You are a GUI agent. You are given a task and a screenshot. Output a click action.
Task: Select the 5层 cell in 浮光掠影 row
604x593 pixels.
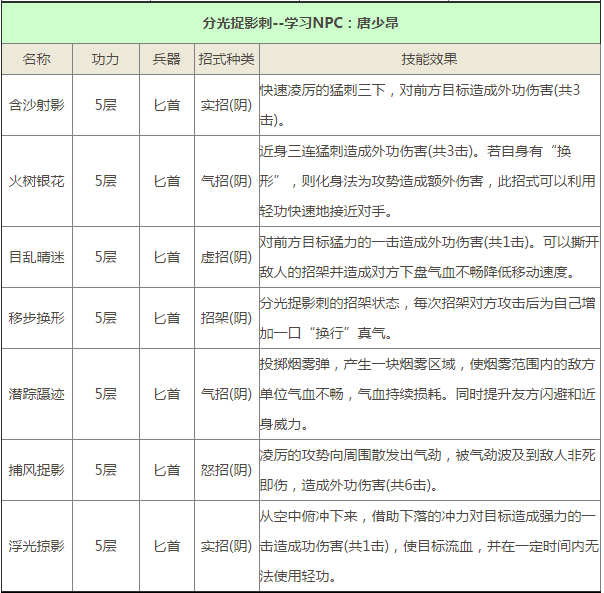tap(105, 546)
